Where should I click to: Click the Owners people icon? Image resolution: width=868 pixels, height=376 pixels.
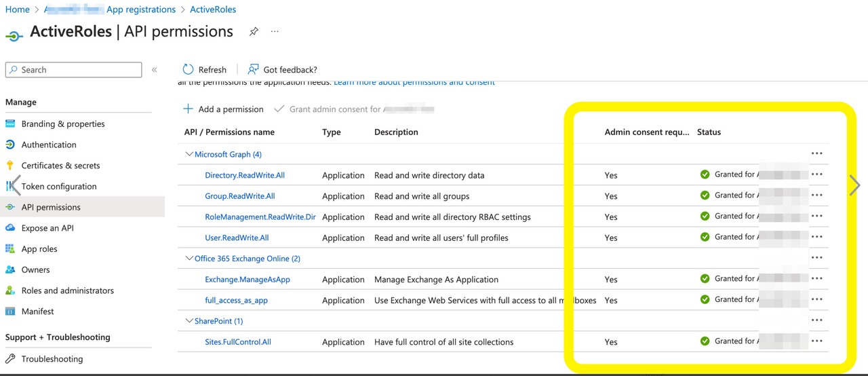(x=10, y=269)
